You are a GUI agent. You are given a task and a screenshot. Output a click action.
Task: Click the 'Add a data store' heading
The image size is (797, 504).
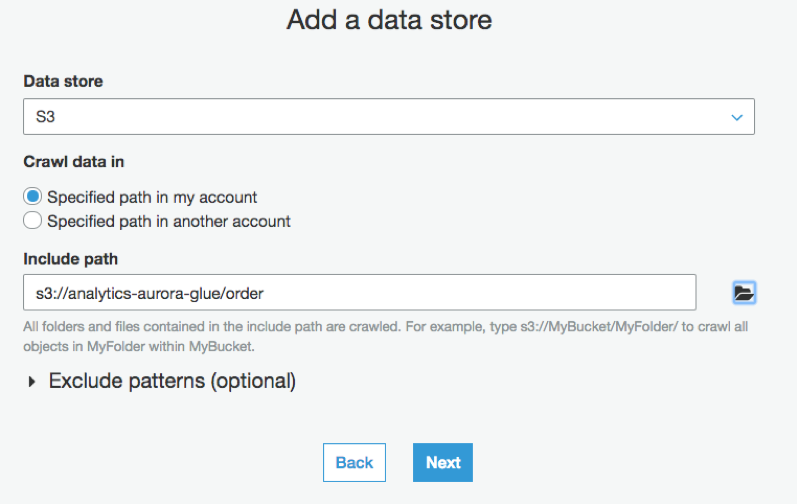point(389,20)
